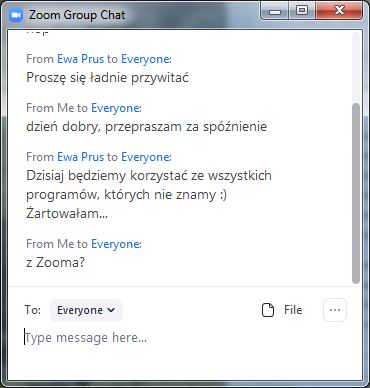
Task: Open the 'Everyone' recipient dropdown
Action: click(86, 310)
